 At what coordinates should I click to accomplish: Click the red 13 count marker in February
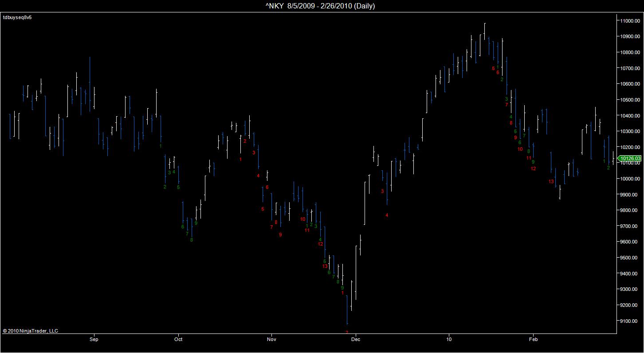551,181
